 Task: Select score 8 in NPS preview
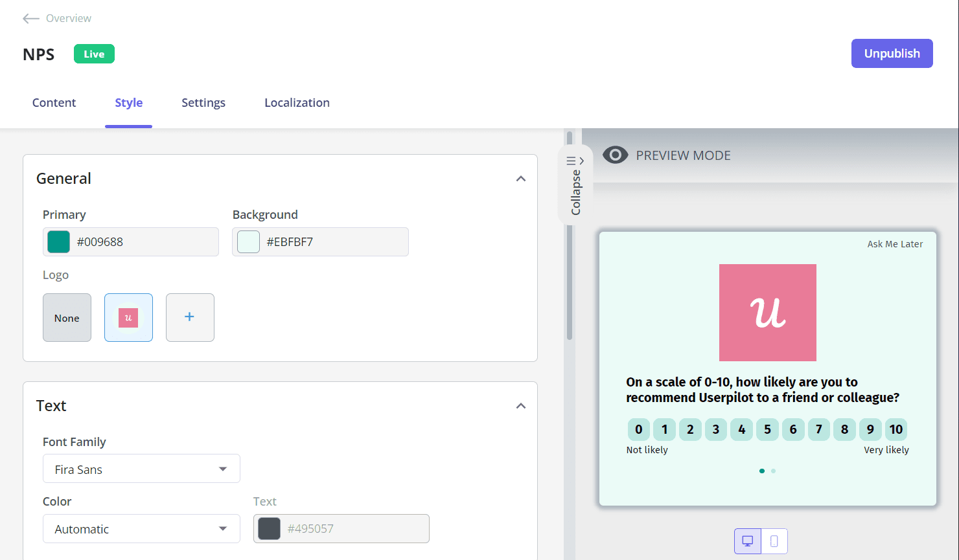[844, 429]
